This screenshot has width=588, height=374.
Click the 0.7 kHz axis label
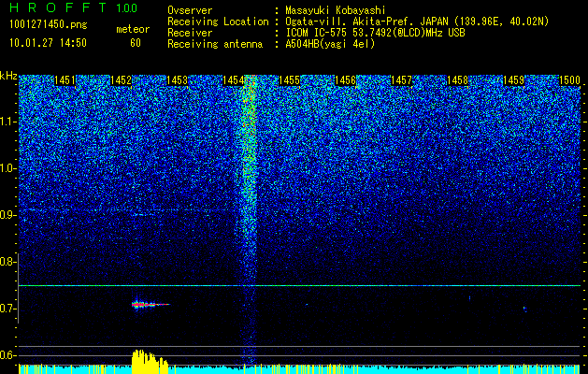7,309
